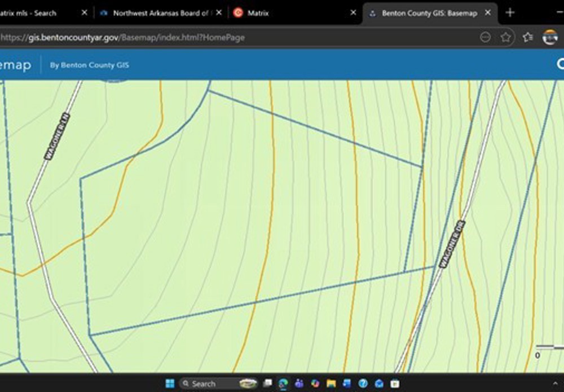
Task: Close the Northwest Arkansas Board tab
Action: point(219,12)
